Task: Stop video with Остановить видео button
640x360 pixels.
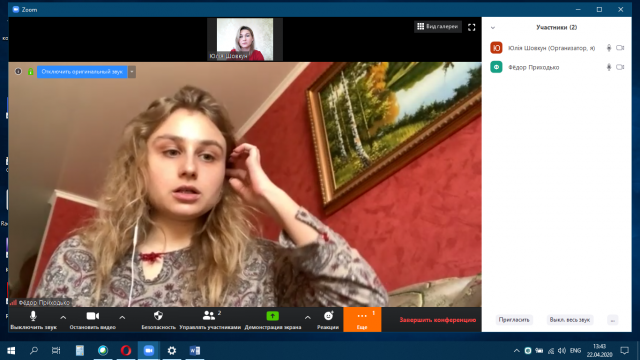Action: pyautogui.click(x=93, y=320)
